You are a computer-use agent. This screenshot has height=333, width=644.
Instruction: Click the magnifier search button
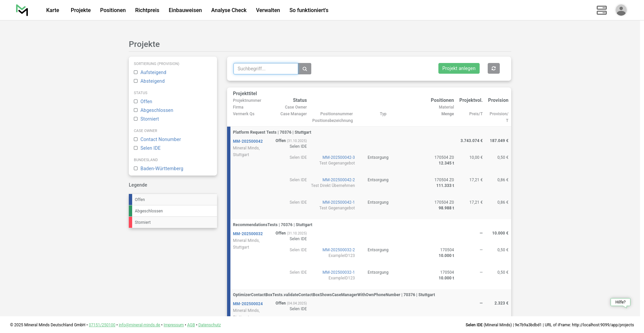pyautogui.click(x=305, y=69)
